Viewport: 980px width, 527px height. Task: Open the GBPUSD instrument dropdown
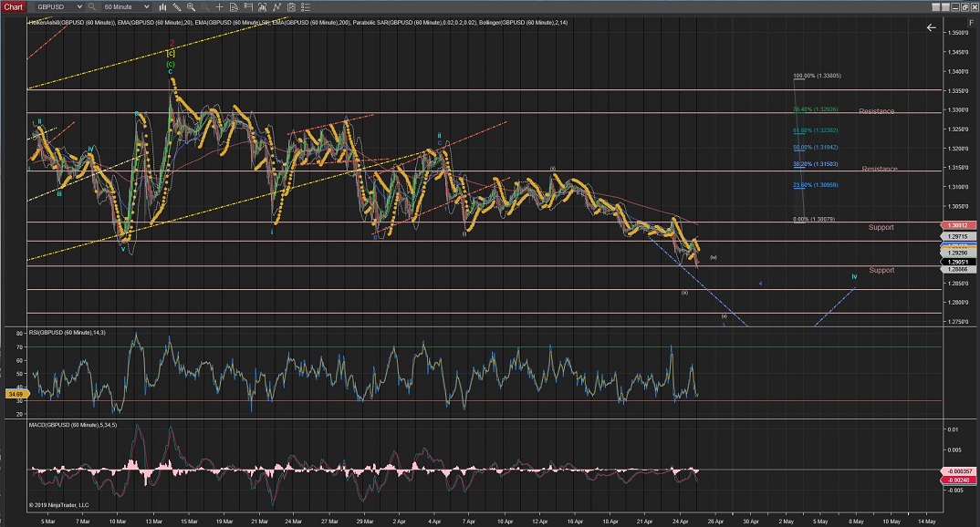coord(59,6)
